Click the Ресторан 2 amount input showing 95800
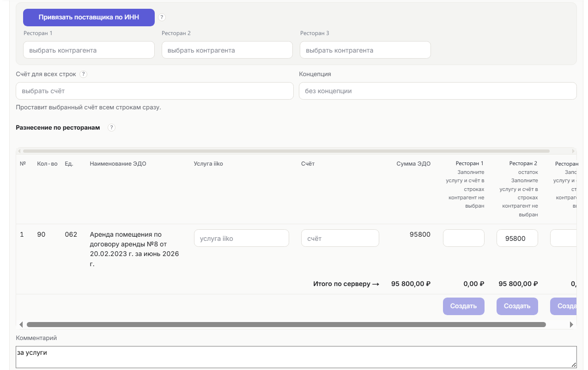Viewport: 588px width, 370px height. click(x=517, y=238)
